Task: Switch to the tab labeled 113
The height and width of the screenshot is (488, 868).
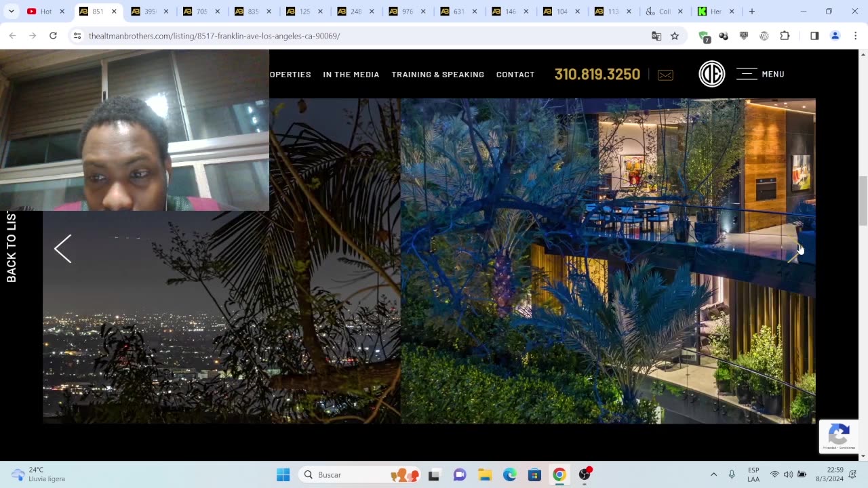Action: pos(608,12)
